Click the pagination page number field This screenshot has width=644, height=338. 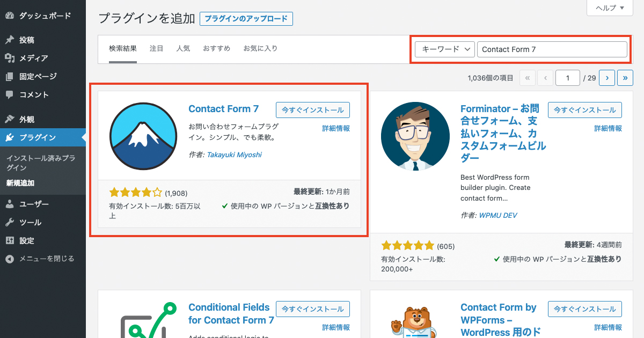[567, 77]
